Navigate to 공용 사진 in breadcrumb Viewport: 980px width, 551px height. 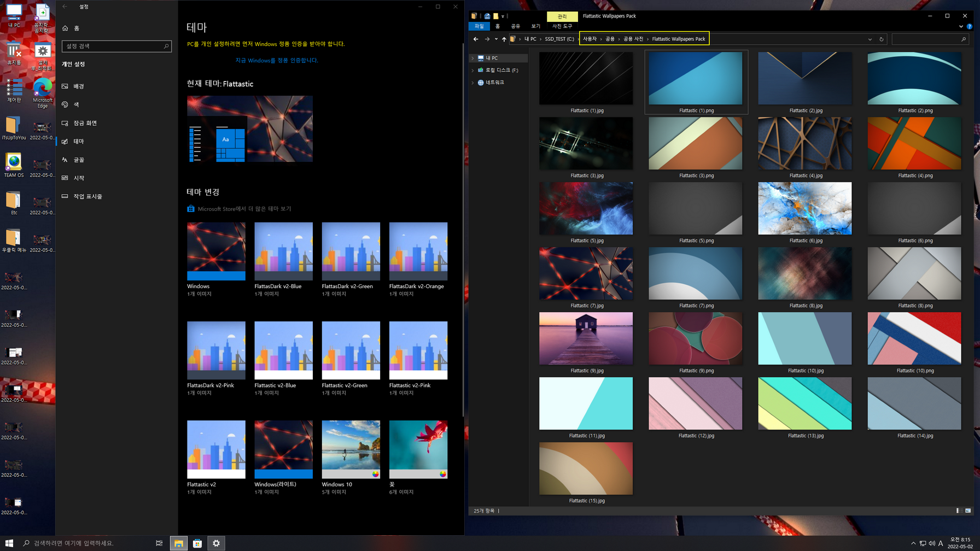(633, 39)
